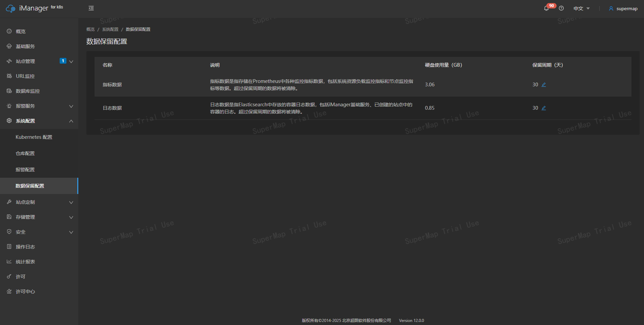Viewport: 644px width, 325px height.
Task: Click the 30 retention value for 日志数据
Action: coord(535,108)
